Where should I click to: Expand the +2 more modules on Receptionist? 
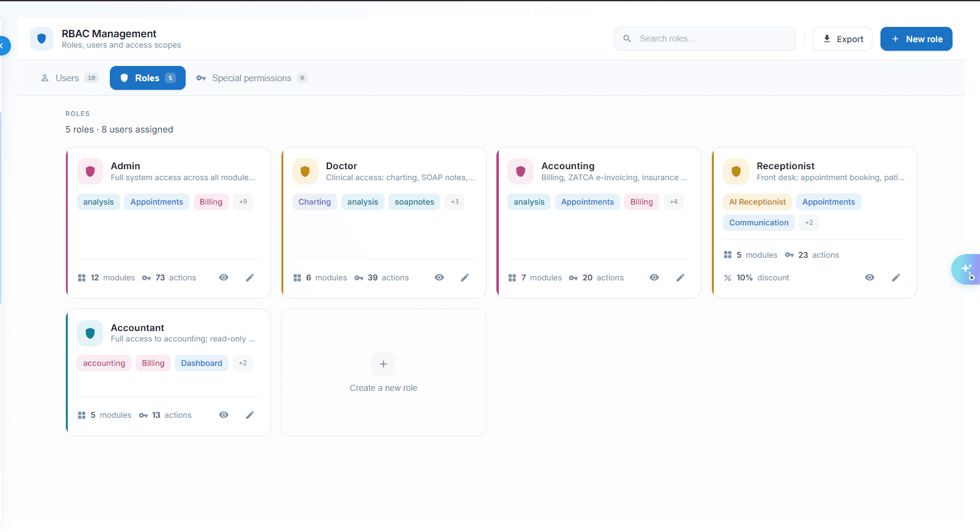(809, 222)
